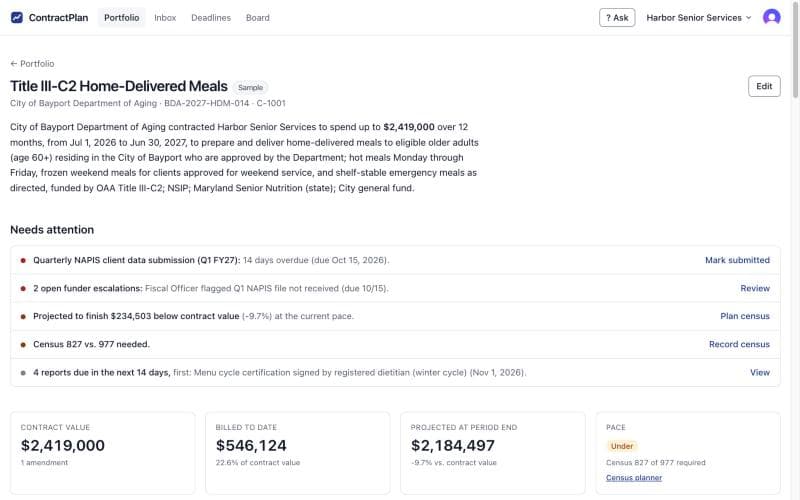Open the Board tab
The image size is (800, 500).
point(258,17)
